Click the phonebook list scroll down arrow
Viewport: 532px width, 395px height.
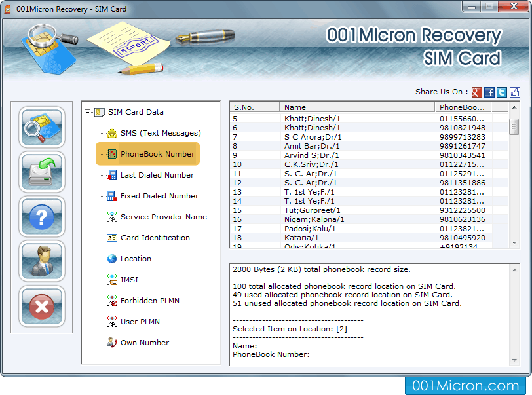click(x=514, y=242)
